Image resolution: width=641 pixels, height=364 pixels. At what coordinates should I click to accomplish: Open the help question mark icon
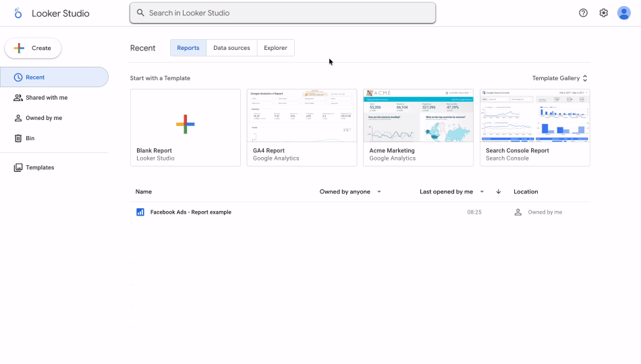pyautogui.click(x=583, y=13)
